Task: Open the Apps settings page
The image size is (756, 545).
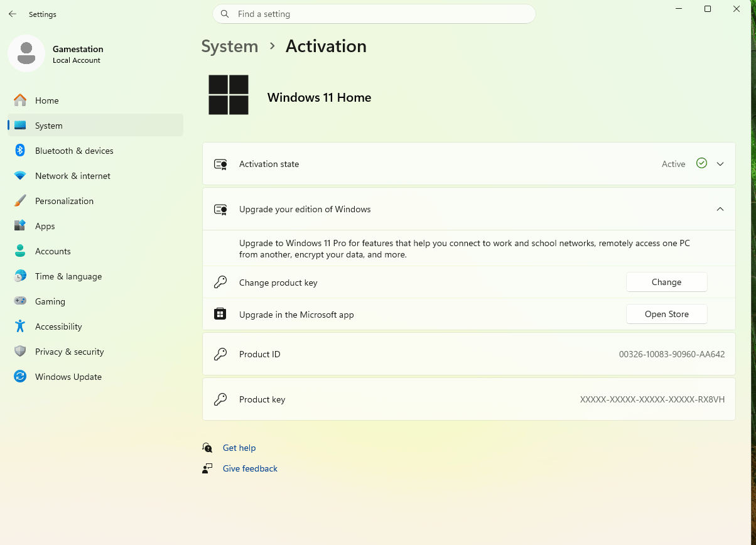Action: click(x=95, y=226)
